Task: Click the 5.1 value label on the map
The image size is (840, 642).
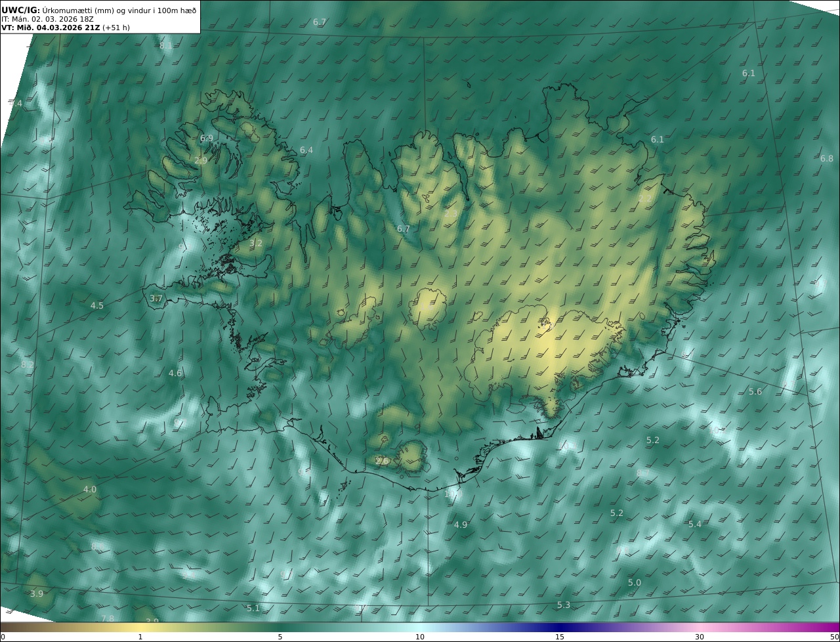Action: pyautogui.click(x=253, y=608)
